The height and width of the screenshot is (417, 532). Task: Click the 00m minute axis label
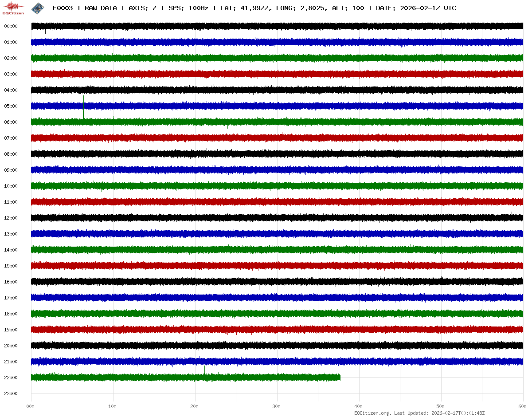31,406
